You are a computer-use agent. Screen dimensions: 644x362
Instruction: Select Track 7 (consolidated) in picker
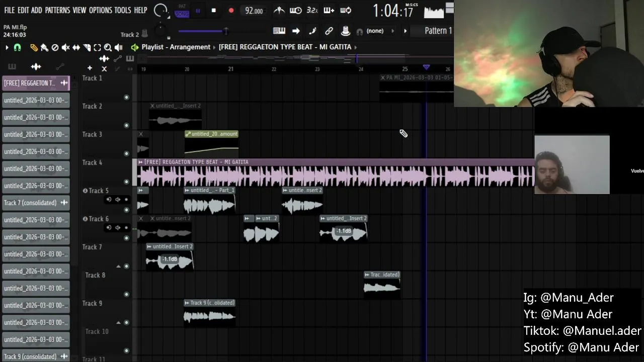36,203
